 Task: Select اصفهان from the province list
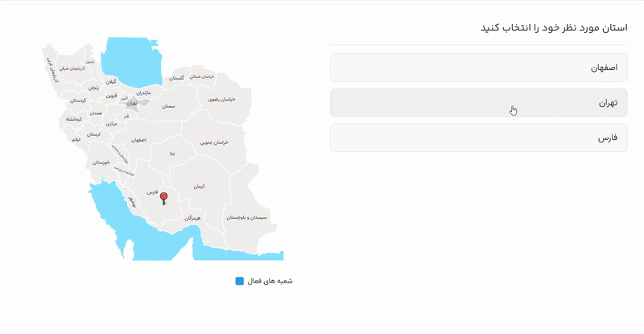pos(478,68)
